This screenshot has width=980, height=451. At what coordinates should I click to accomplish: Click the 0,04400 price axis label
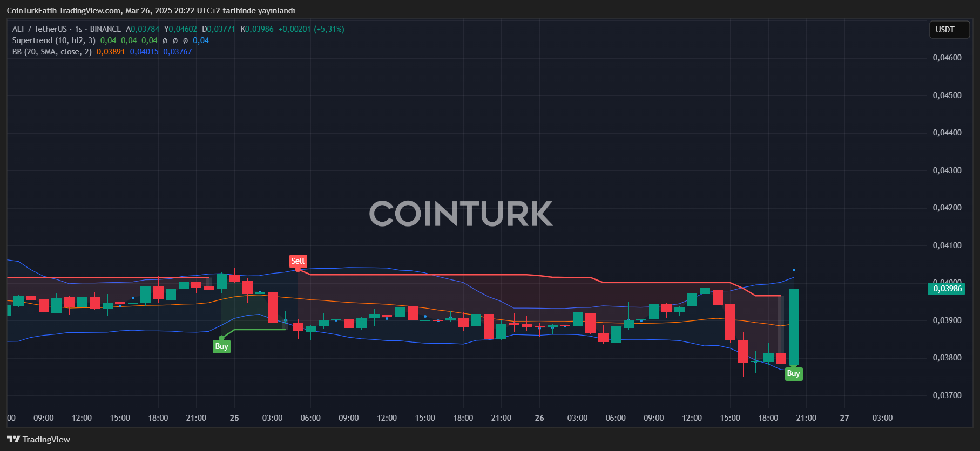[x=947, y=133]
